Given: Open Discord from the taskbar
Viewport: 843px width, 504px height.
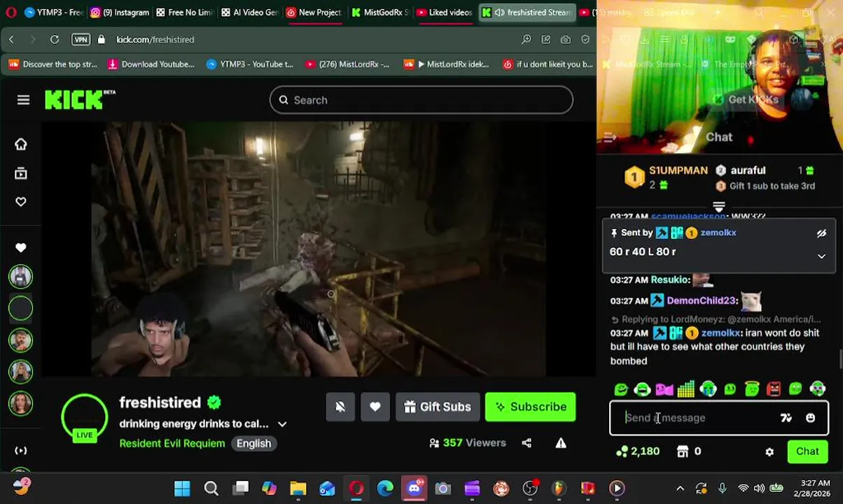Looking at the screenshot, I should click(414, 488).
